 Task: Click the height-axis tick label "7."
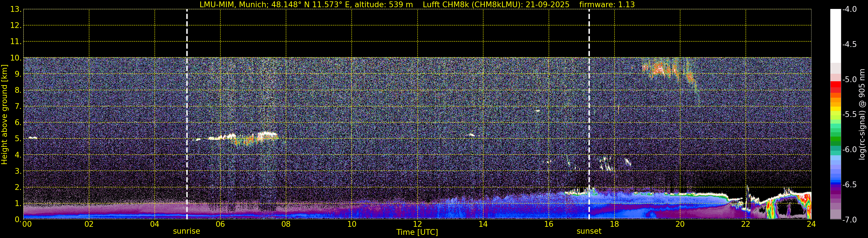point(18,107)
